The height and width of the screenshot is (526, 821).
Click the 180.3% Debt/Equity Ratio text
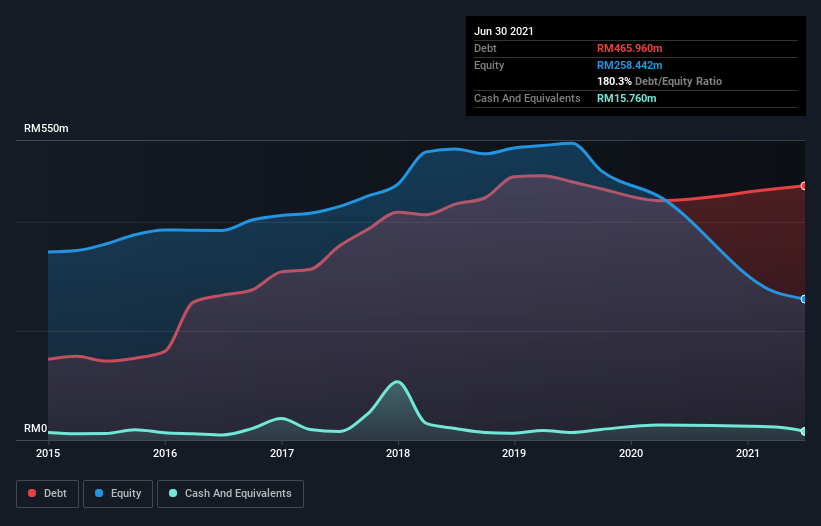coord(659,81)
